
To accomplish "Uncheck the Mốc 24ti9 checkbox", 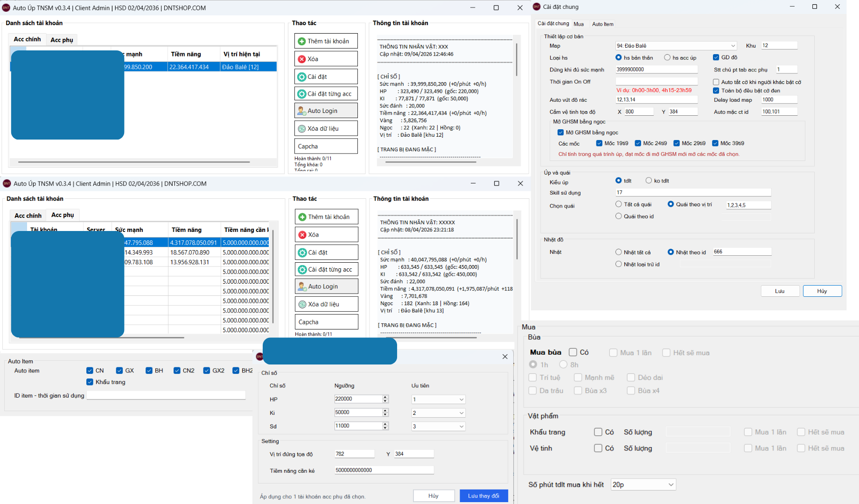I will (638, 143).
